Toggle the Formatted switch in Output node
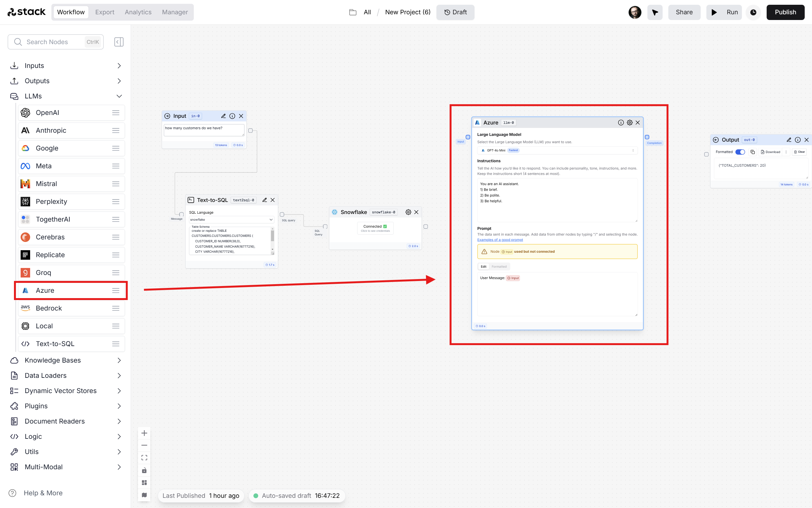The width and height of the screenshot is (812, 508). (x=740, y=152)
